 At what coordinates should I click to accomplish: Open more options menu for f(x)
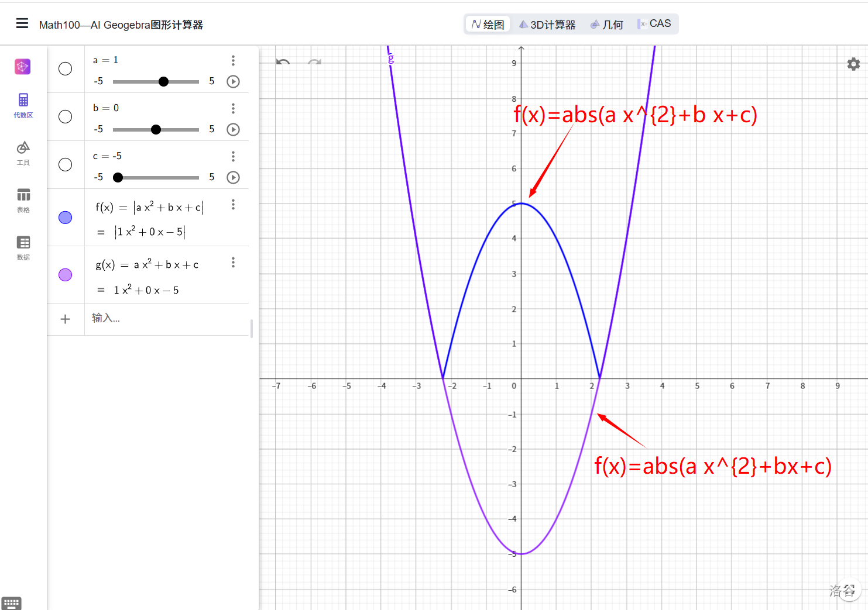coord(233,204)
